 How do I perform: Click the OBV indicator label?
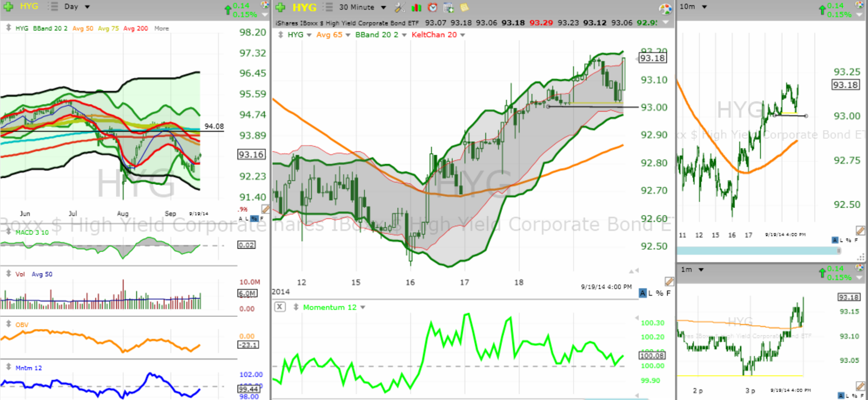[22, 325]
